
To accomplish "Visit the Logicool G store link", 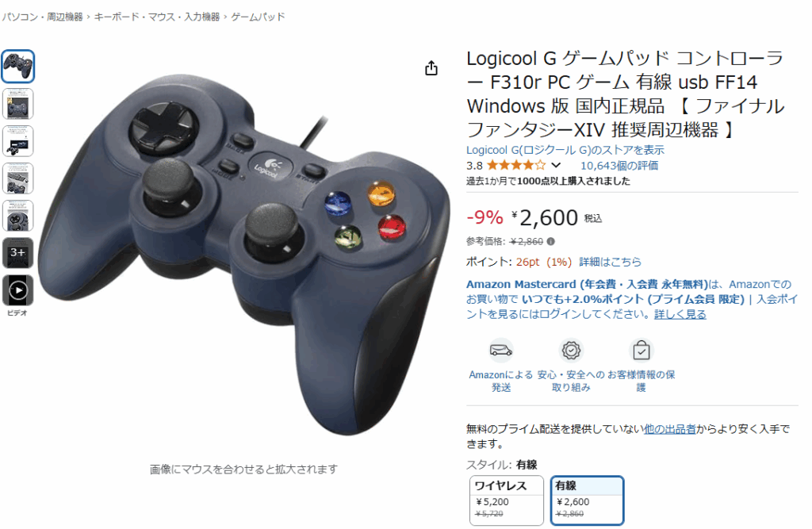I will click(x=565, y=150).
